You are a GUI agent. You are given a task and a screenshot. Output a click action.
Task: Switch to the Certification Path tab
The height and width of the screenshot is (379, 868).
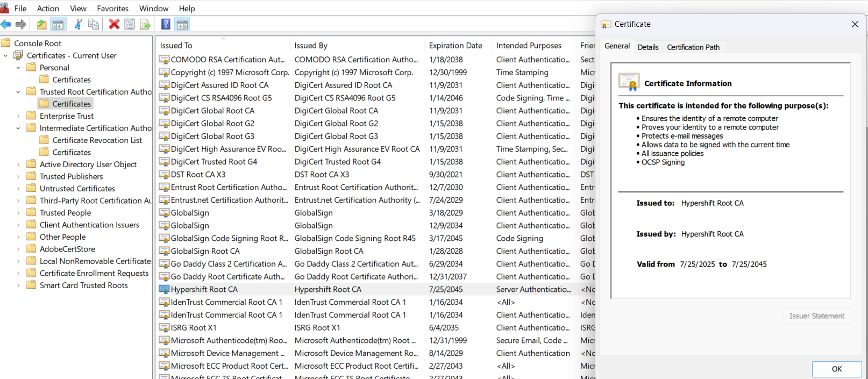(x=693, y=47)
